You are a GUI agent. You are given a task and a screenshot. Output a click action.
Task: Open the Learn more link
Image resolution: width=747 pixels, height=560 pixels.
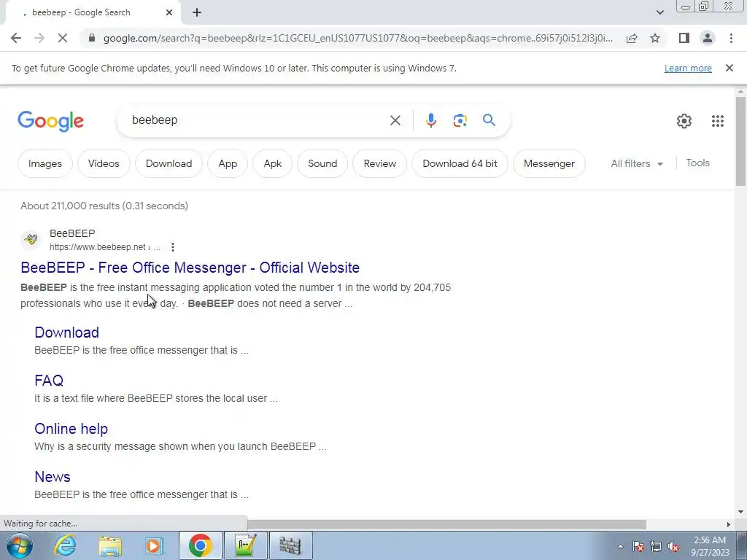(x=688, y=68)
